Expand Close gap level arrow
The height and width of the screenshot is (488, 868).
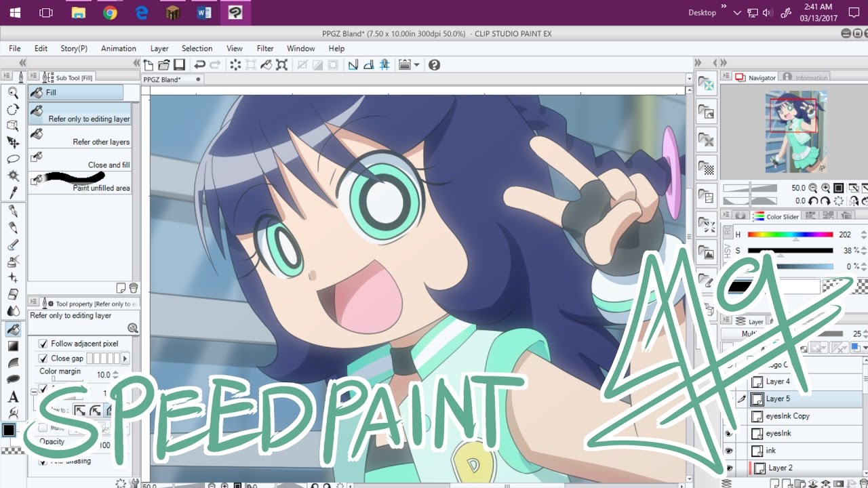125,359
